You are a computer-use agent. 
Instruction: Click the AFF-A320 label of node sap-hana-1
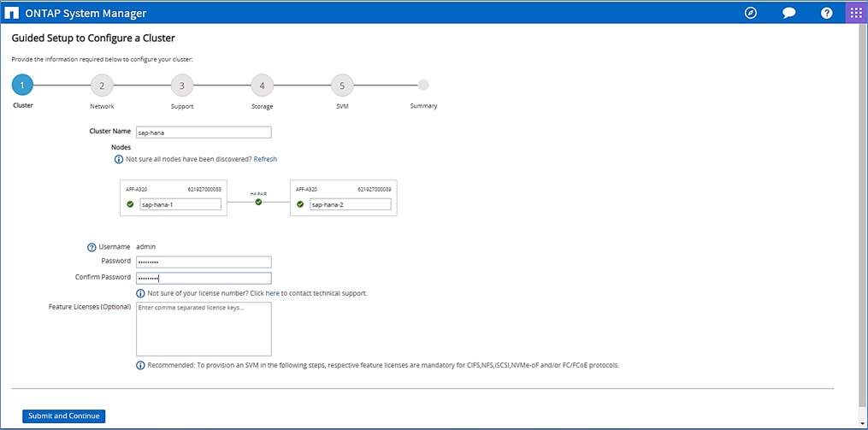[x=136, y=189]
